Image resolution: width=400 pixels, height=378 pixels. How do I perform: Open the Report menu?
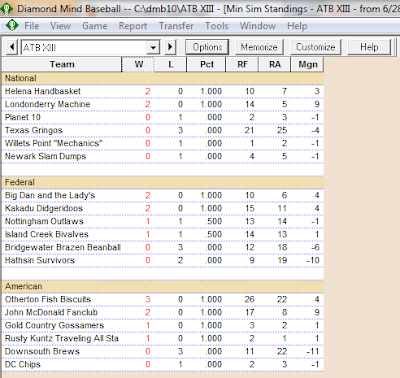pos(133,26)
